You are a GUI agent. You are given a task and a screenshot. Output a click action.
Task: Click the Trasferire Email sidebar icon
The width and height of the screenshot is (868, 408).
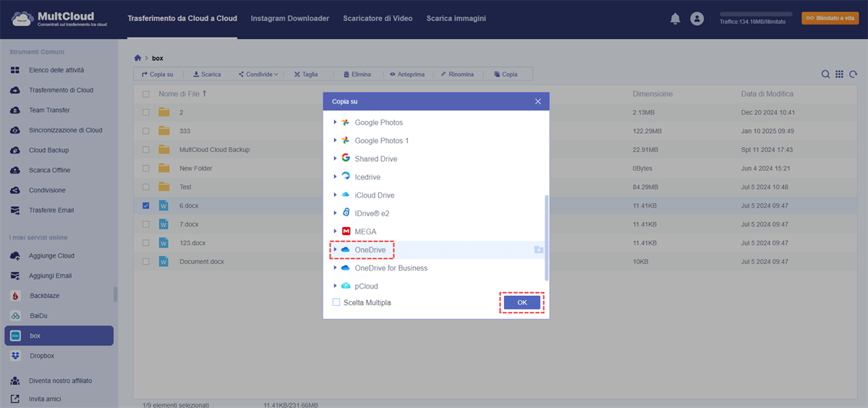[x=15, y=211]
